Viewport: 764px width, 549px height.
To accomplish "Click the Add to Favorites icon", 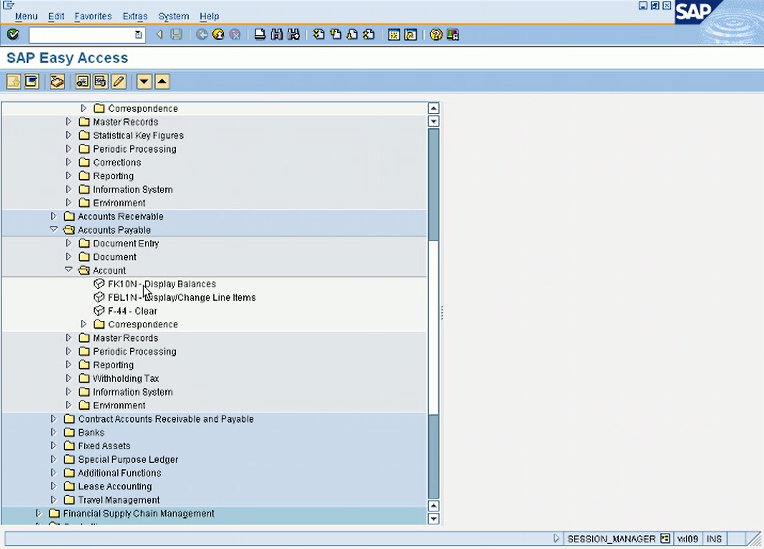I will click(x=82, y=81).
